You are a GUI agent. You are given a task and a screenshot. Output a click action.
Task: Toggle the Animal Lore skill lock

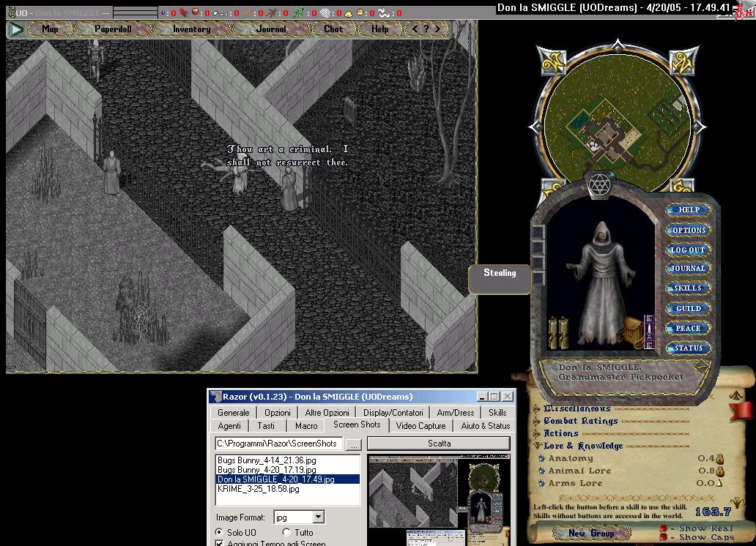pyautogui.click(x=719, y=471)
